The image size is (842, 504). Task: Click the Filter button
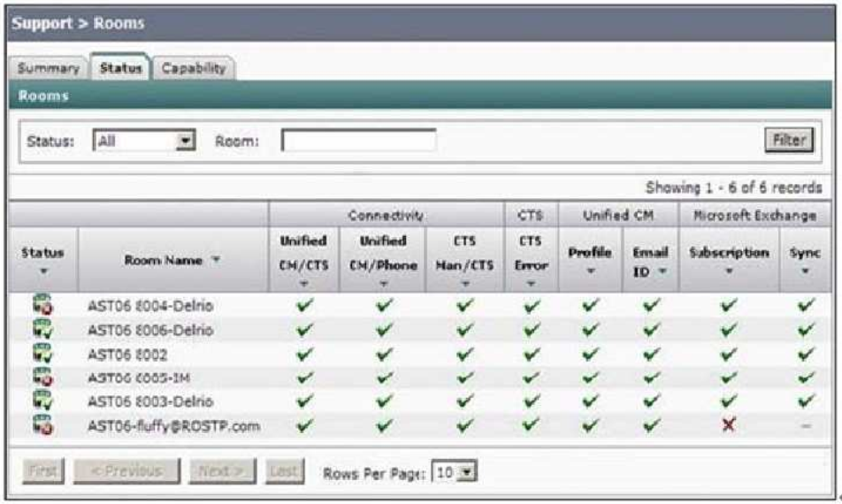[789, 140]
